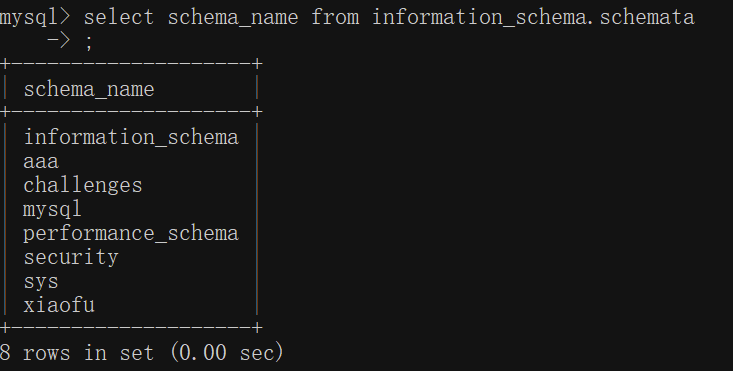Click the word 'select' in the query
This screenshot has width=733, height=371.
click(119, 18)
